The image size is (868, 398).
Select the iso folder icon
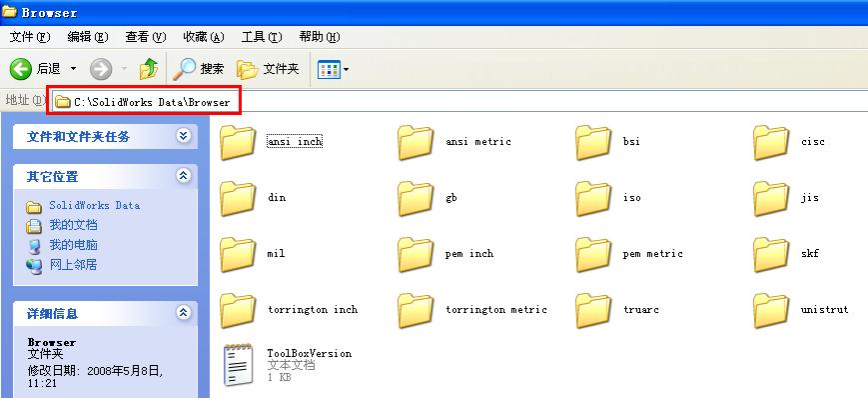593,198
